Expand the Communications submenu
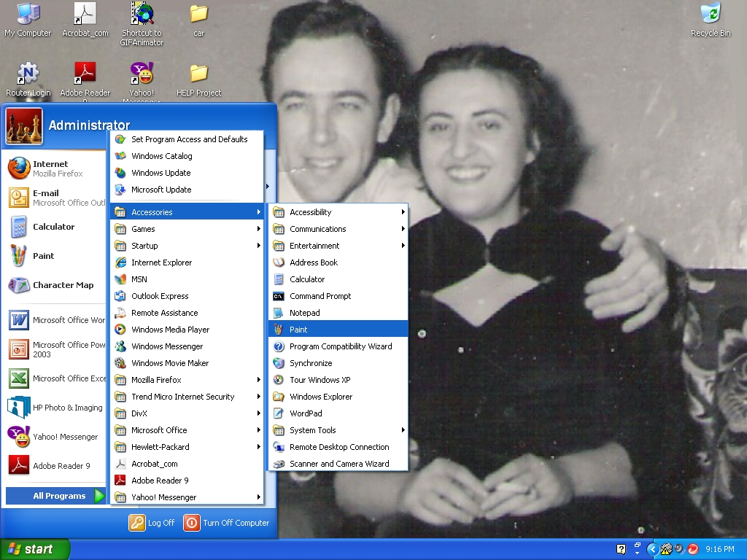 [338, 229]
